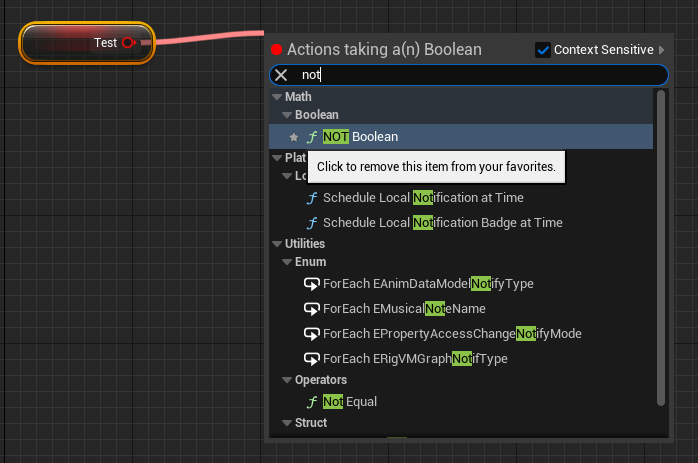Click the 'Actions taking a(n) Boolean' title

tap(384, 49)
